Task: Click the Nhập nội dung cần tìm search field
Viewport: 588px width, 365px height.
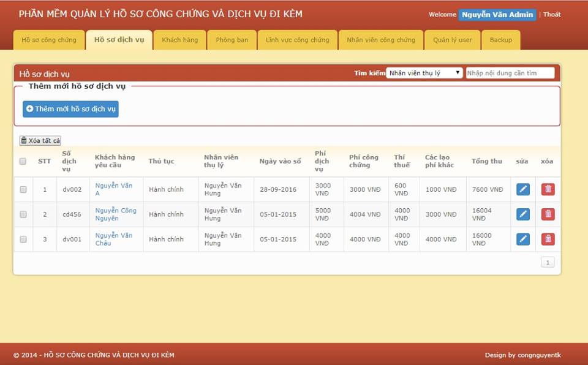Action: 509,72
